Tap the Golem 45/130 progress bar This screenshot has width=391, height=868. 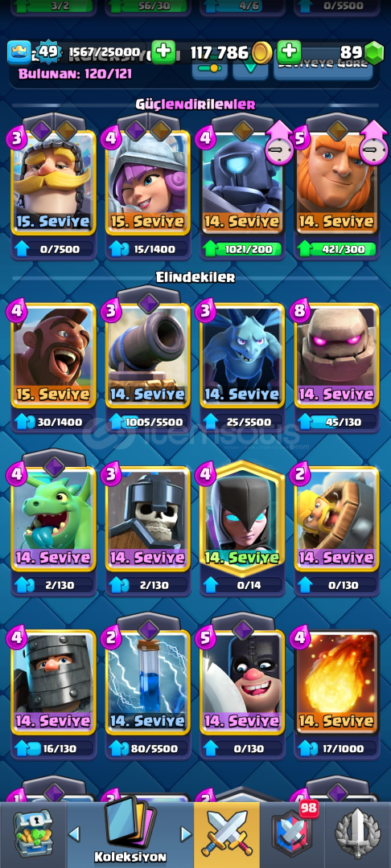click(337, 423)
